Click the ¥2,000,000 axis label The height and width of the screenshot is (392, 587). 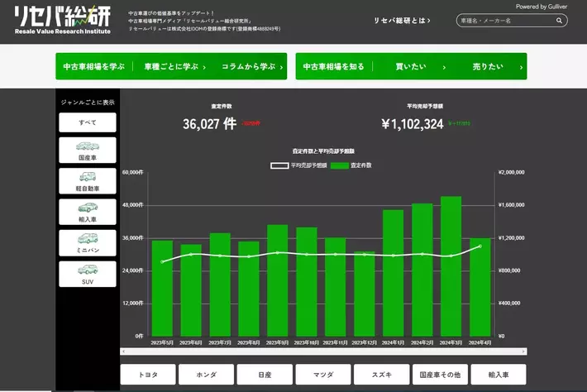(512, 172)
